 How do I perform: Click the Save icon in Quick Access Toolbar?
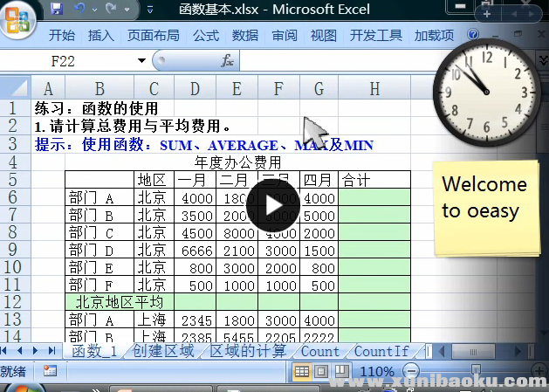point(57,10)
